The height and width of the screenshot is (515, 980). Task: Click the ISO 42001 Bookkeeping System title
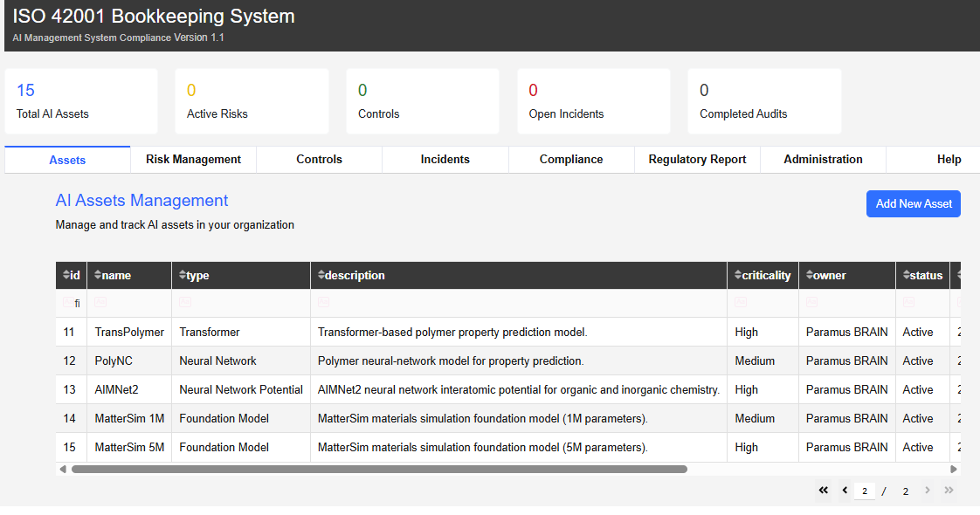pyautogui.click(x=154, y=17)
